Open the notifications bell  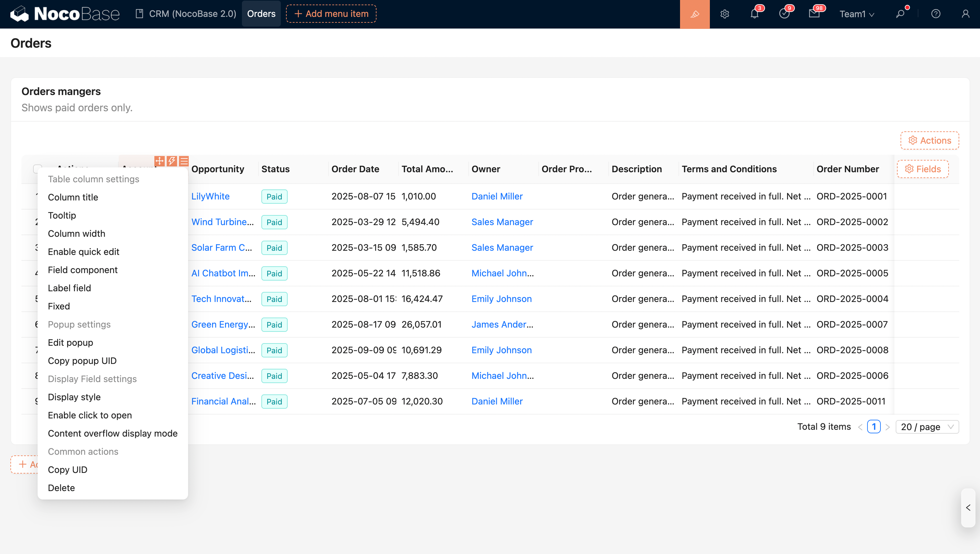point(754,14)
